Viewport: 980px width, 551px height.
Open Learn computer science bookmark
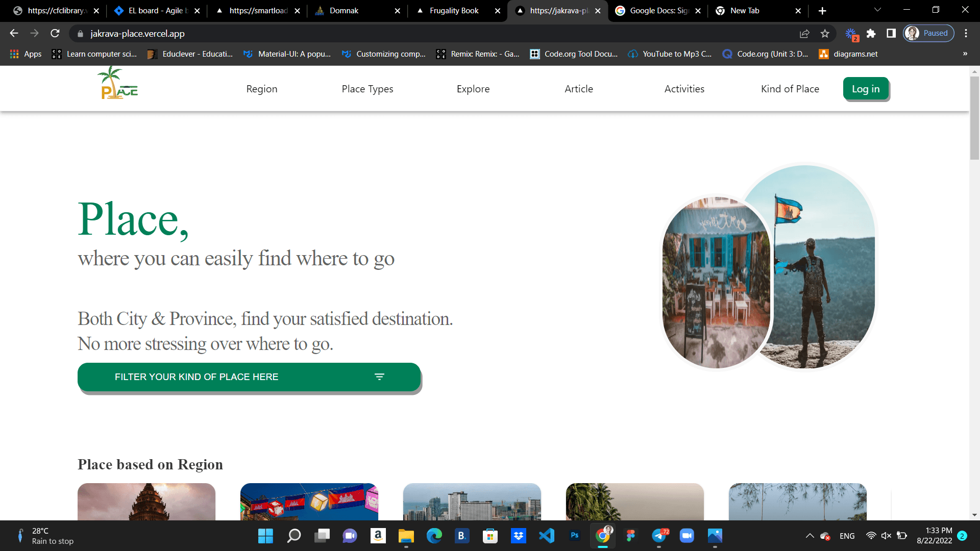click(94, 54)
